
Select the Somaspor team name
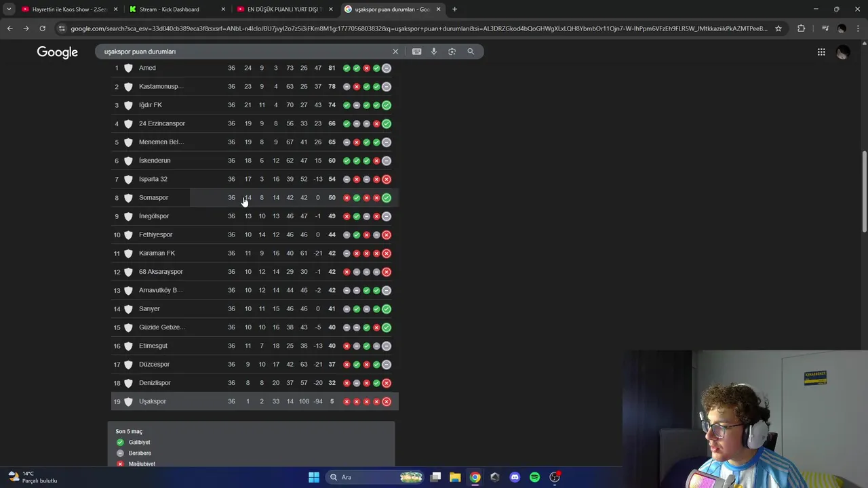(x=153, y=198)
